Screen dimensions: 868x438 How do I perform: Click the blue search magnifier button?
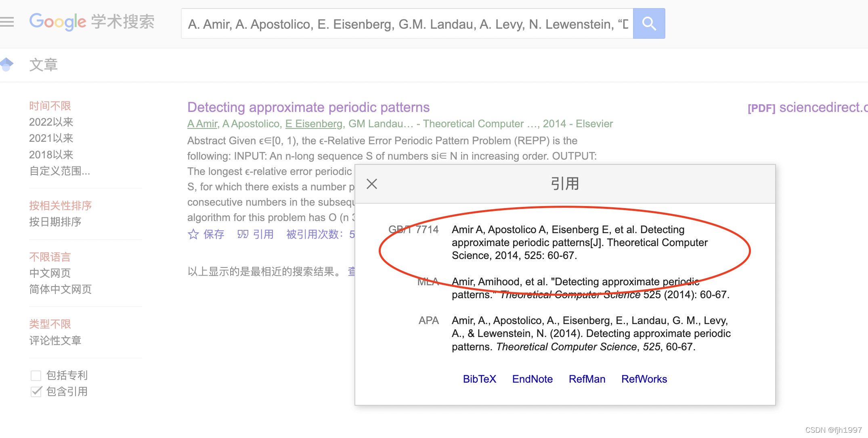coord(648,23)
